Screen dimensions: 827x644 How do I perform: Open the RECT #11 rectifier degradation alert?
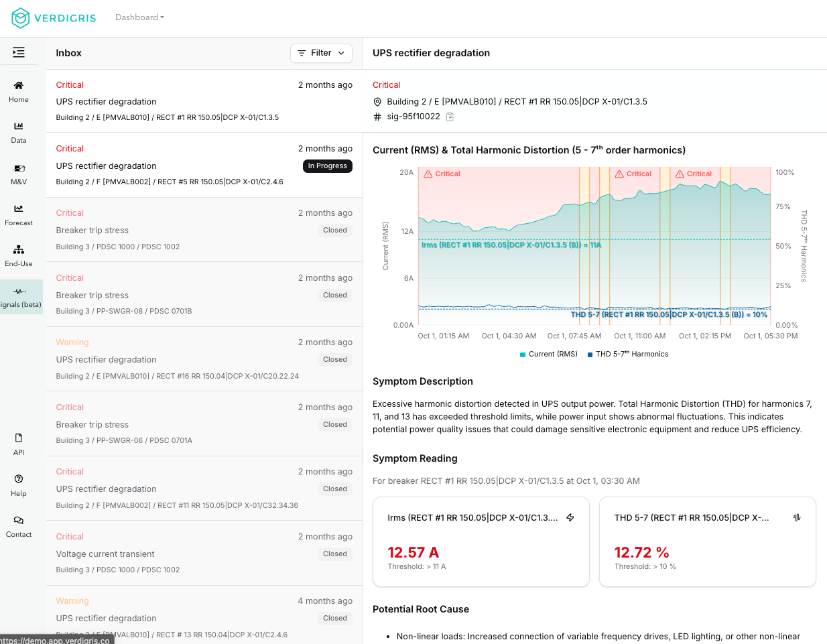point(204,489)
